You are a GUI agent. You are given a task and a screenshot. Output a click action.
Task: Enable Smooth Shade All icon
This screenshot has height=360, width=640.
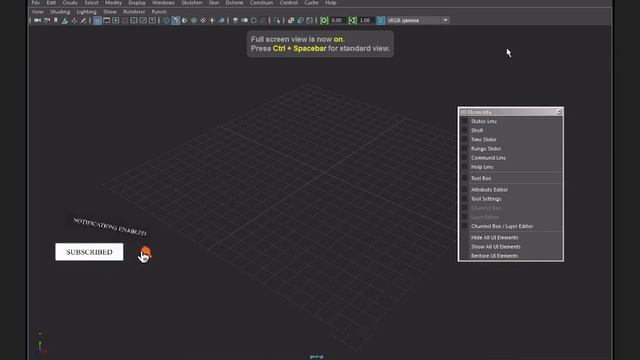click(x=176, y=20)
